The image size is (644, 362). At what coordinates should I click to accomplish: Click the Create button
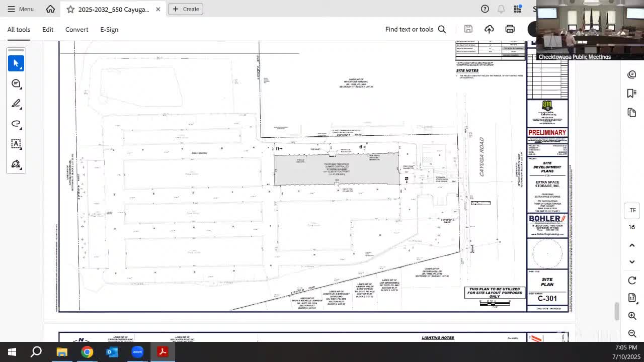(x=186, y=9)
